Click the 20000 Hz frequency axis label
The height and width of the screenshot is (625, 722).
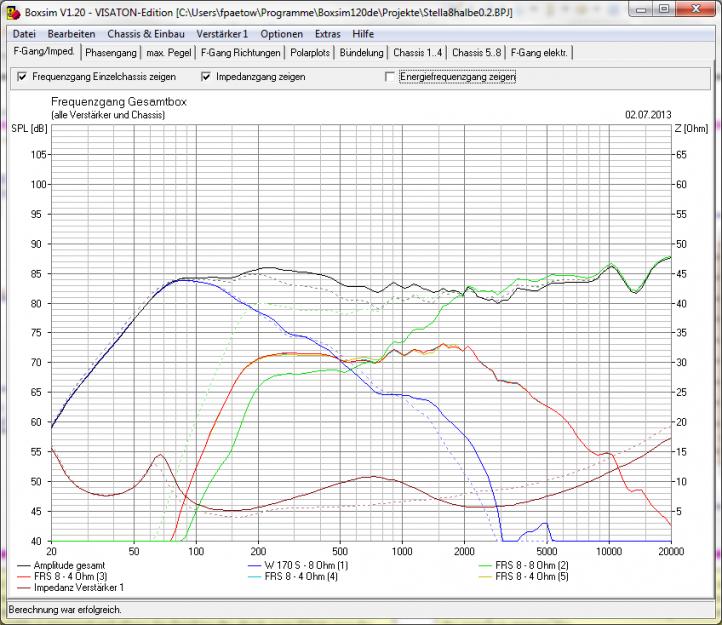[670, 551]
